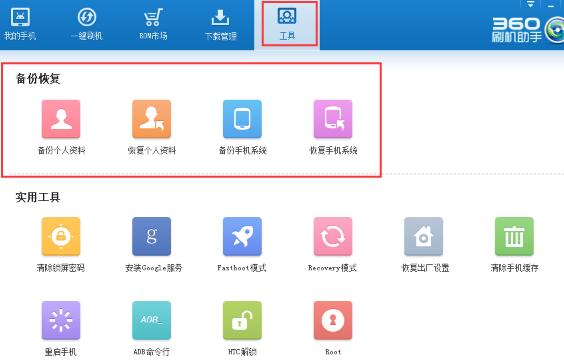Click the 360 刷机助手 logo
The height and width of the screenshot is (363, 564).
pyautogui.click(x=527, y=30)
